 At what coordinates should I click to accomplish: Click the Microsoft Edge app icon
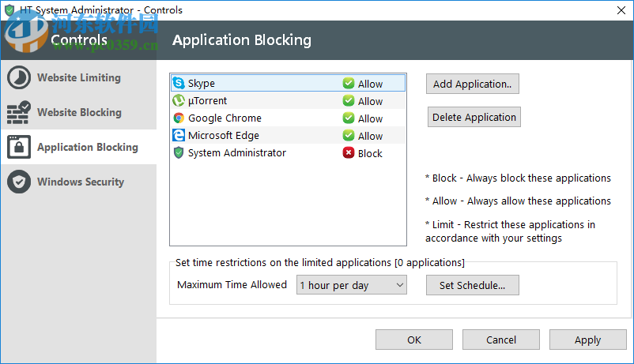tap(179, 135)
